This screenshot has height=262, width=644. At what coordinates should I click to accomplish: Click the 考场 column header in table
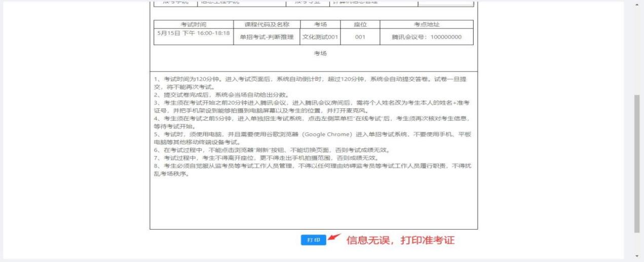tap(321, 24)
